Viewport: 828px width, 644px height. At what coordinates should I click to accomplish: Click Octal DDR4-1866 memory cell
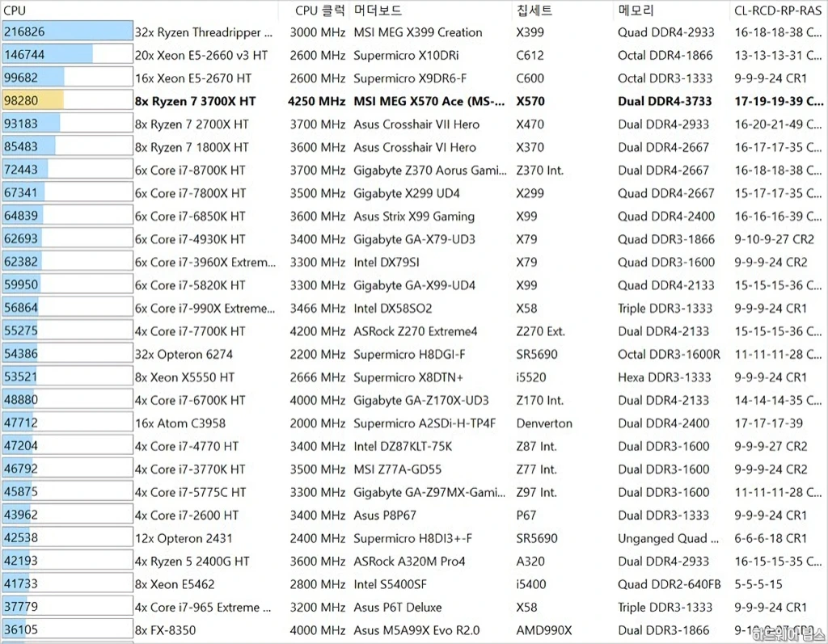pyautogui.click(x=665, y=56)
